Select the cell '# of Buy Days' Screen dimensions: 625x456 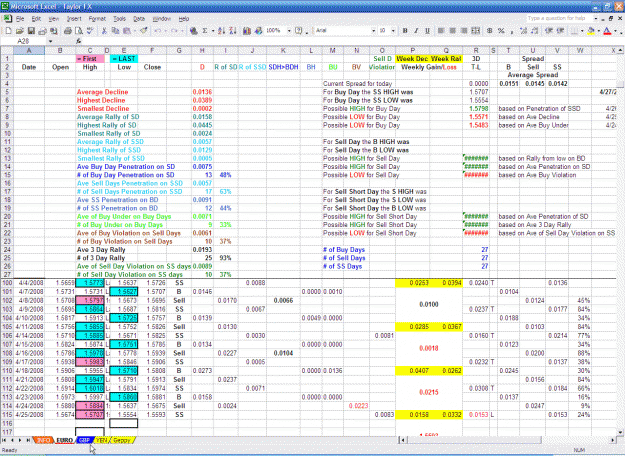coord(344,250)
